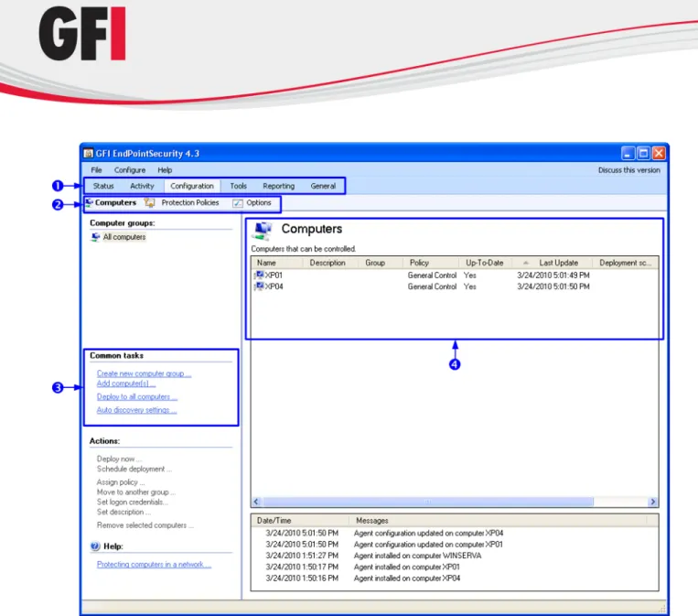Minimize the GFI EndPointSecurity window

click(x=628, y=153)
